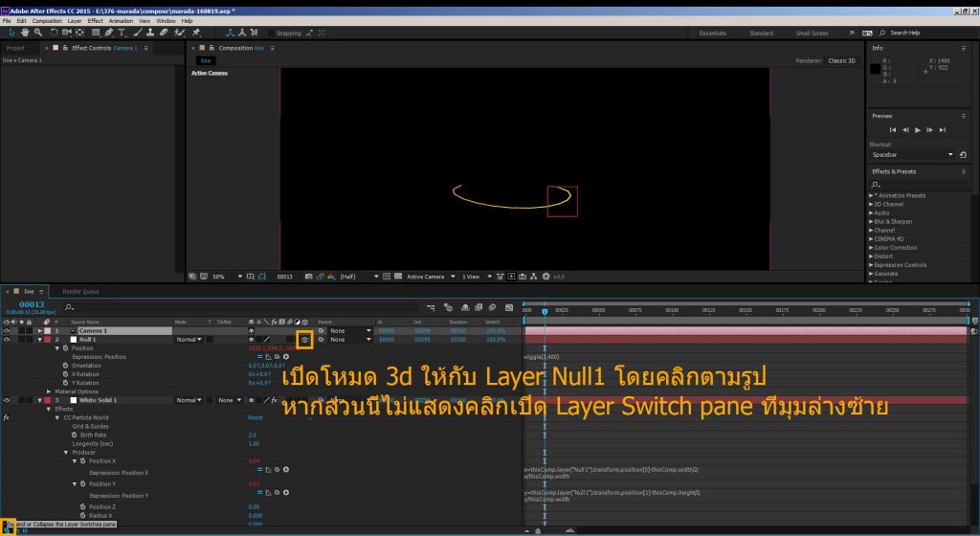Select the Selection arrow tool
980x536 pixels.
[x=11, y=33]
